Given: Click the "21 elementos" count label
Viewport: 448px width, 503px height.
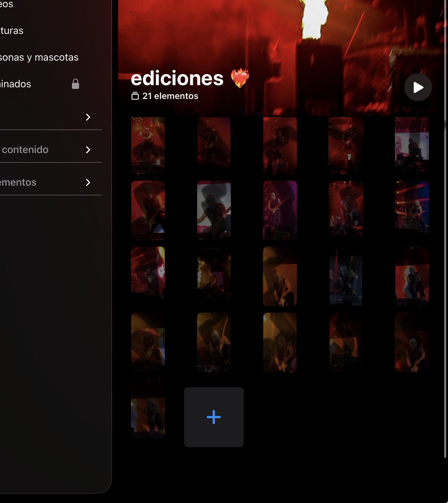Looking at the screenshot, I should (x=170, y=96).
